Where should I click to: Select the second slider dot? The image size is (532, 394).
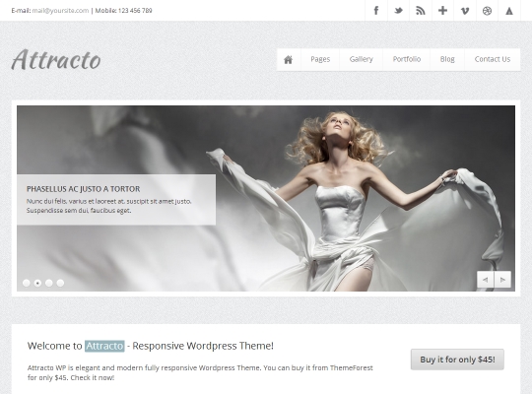click(37, 283)
